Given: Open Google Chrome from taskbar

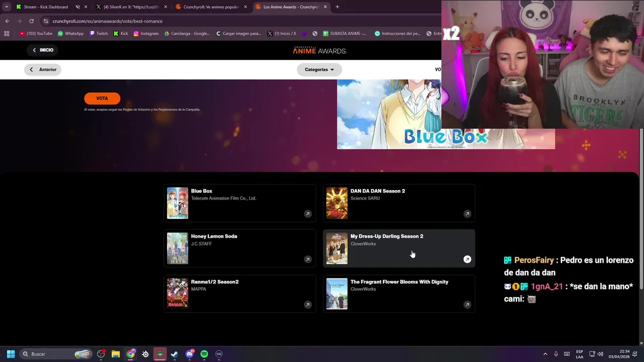Looking at the screenshot, I should (x=130, y=354).
